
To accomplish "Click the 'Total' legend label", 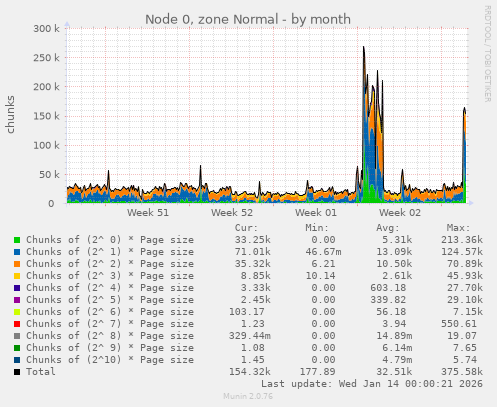I will point(41,372).
